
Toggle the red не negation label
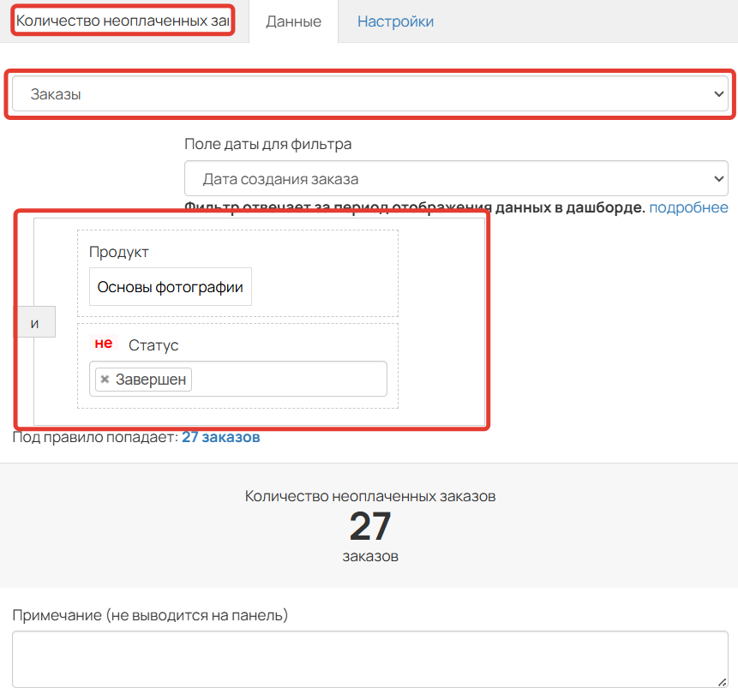[104, 343]
